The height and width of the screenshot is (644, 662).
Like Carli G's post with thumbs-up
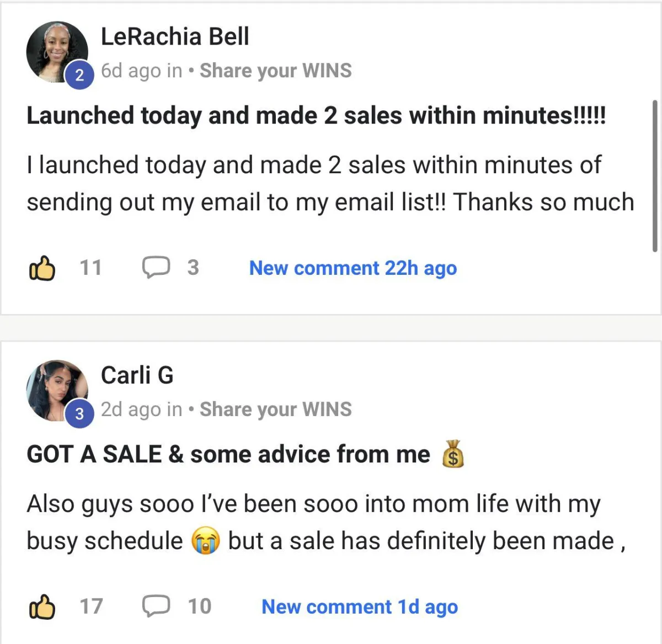click(42, 607)
